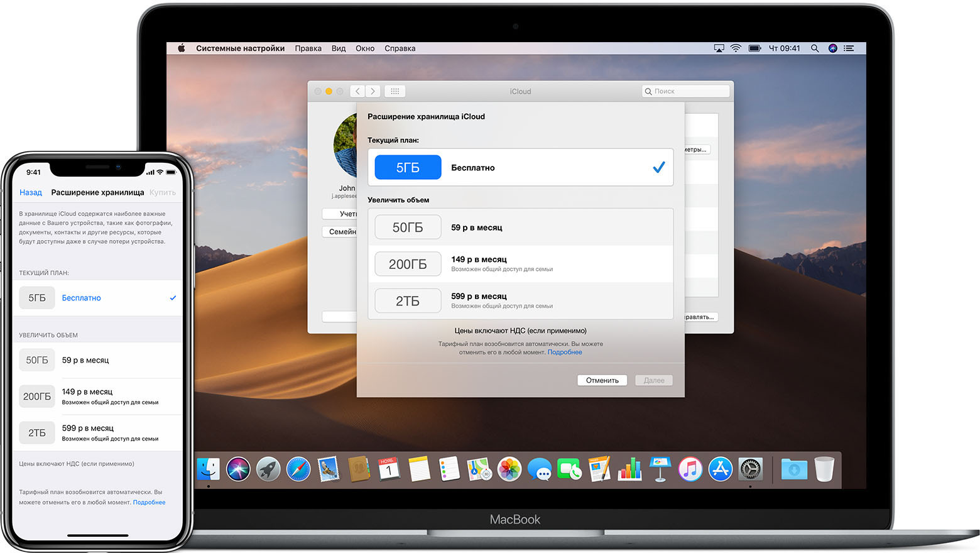
Task: Open System Preferences gear in dock
Action: [x=751, y=469]
